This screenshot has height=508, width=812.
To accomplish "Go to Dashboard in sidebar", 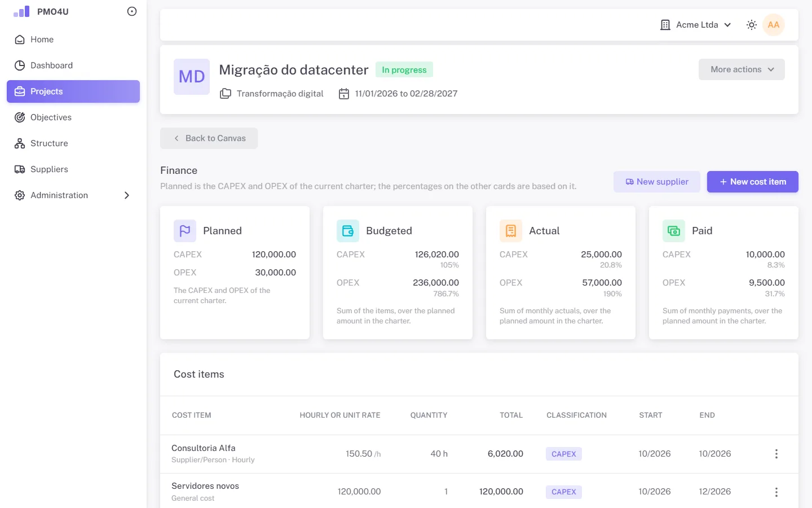I will (x=73, y=65).
